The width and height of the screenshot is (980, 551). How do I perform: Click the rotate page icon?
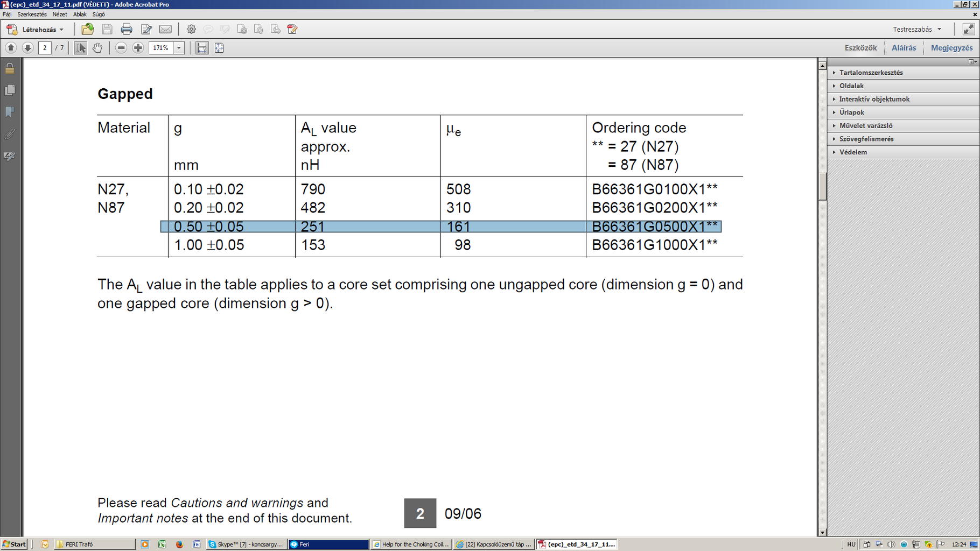coord(258,29)
